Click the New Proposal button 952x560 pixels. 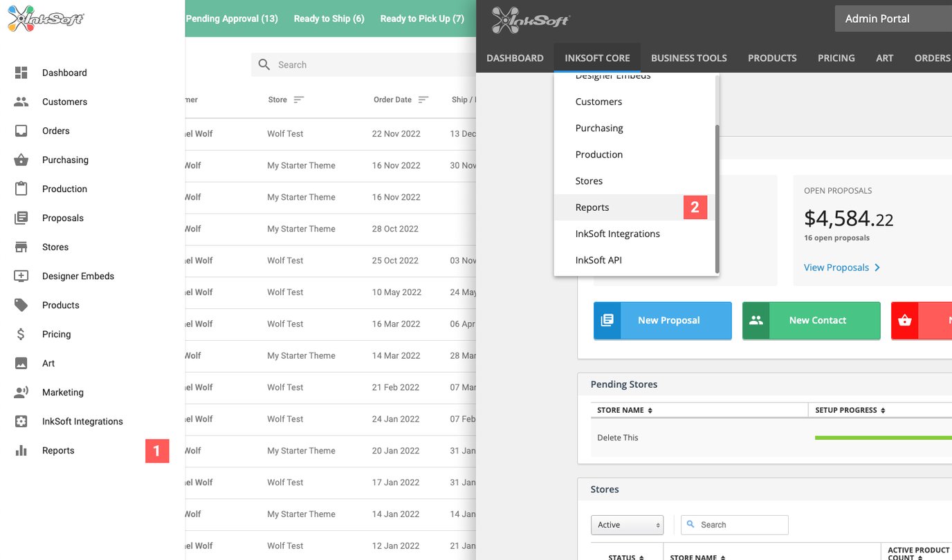pyautogui.click(x=662, y=320)
